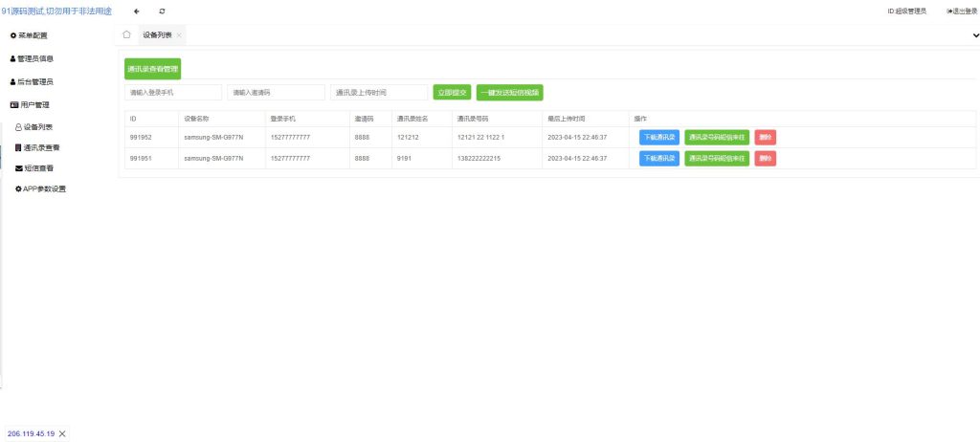This screenshot has height=442, width=980.
Task: Switch to the 设备列表 tab
Action: [157, 35]
